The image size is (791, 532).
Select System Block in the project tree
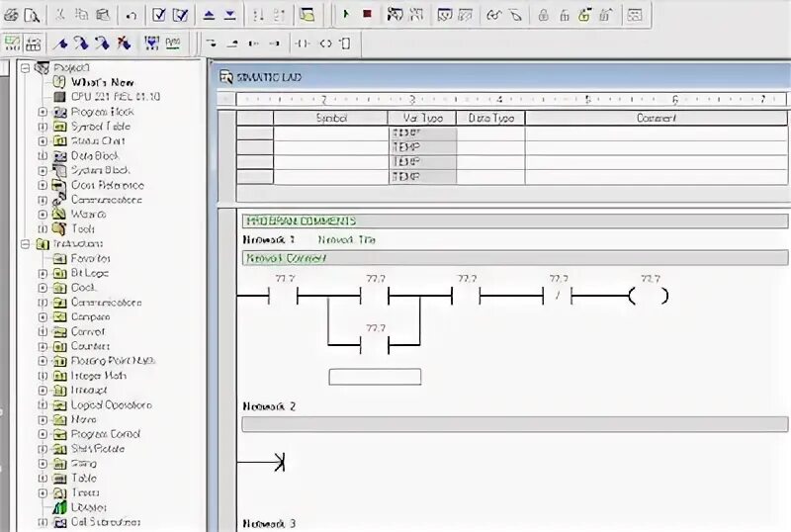pyautogui.click(x=101, y=170)
